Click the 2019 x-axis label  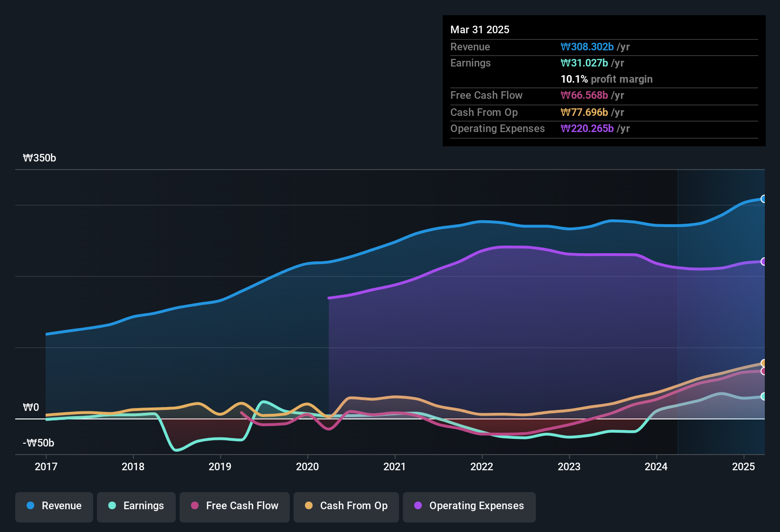(220, 467)
